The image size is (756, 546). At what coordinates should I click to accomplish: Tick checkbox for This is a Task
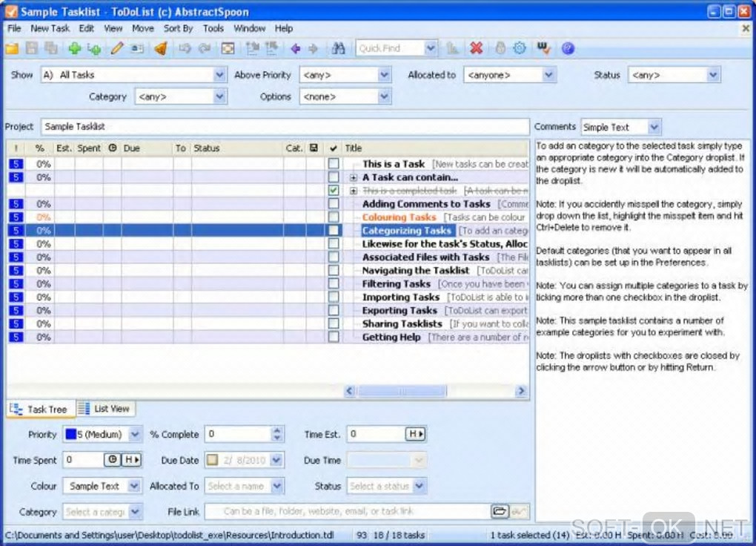[334, 164]
